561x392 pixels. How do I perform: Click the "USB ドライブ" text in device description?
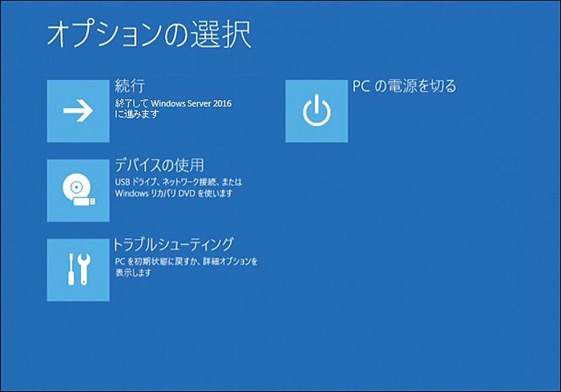pos(135,182)
